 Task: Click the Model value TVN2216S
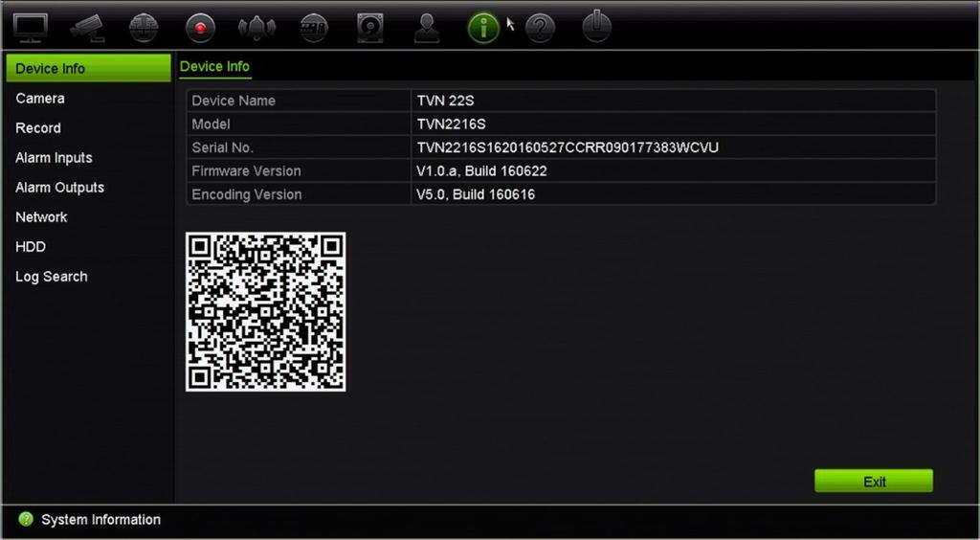tap(452, 124)
